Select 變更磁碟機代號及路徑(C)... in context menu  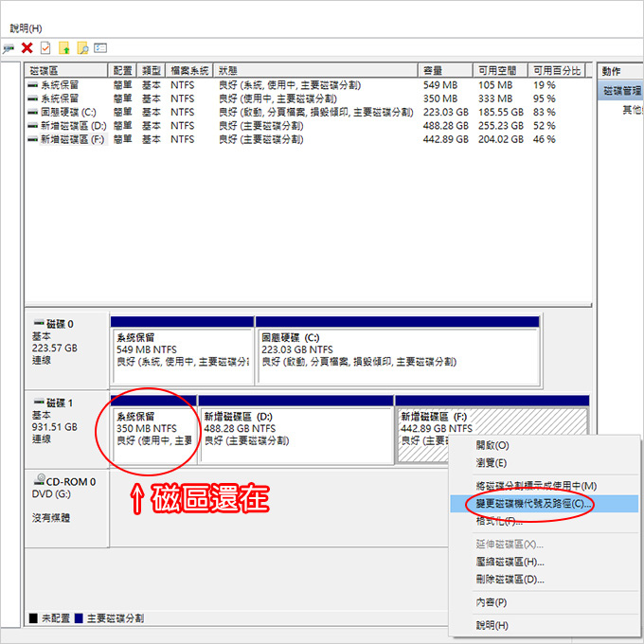coord(544,504)
